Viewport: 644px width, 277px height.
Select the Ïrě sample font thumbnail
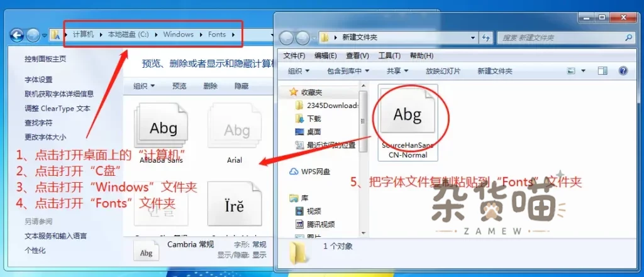(x=235, y=204)
